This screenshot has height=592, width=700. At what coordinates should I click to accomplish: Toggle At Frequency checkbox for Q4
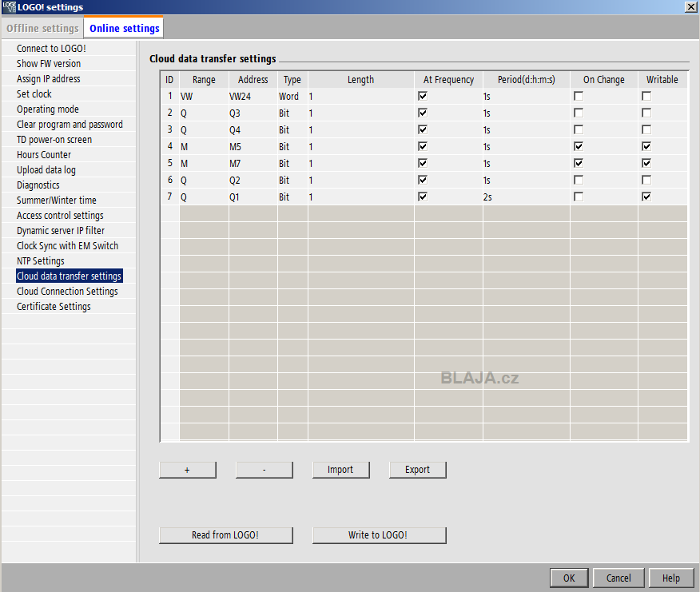pyautogui.click(x=423, y=129)
